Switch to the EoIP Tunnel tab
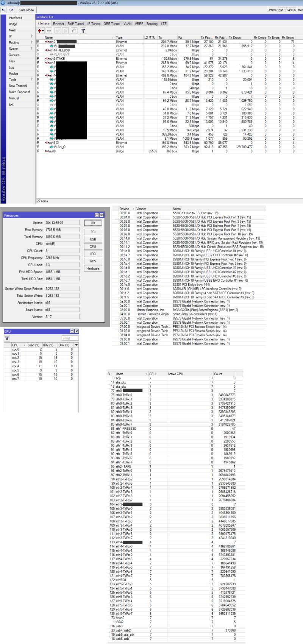The height and width of the screenshot is (644, 303). (76, 24)
